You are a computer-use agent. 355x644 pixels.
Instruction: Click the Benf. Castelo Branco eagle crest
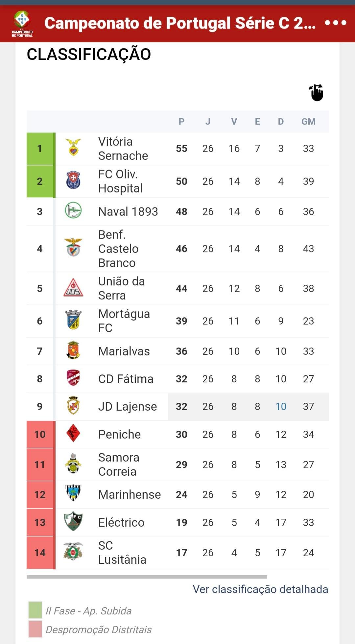pos(73,248)
